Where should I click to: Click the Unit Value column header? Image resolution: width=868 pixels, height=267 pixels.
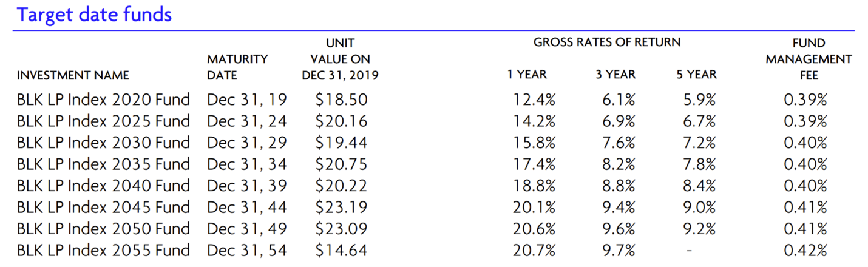coord(340,59)
